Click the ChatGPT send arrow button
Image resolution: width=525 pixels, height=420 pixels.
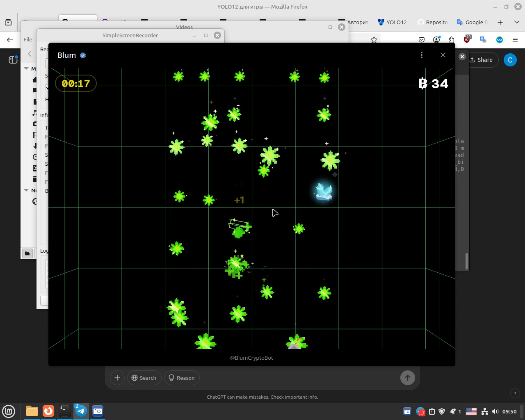[x=408, y=378]
